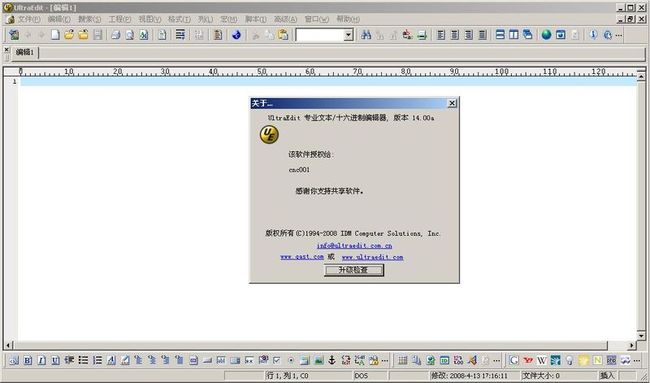The image size is (650, 383).
Task: Click the Google G search icon
Action: point(514,360)
